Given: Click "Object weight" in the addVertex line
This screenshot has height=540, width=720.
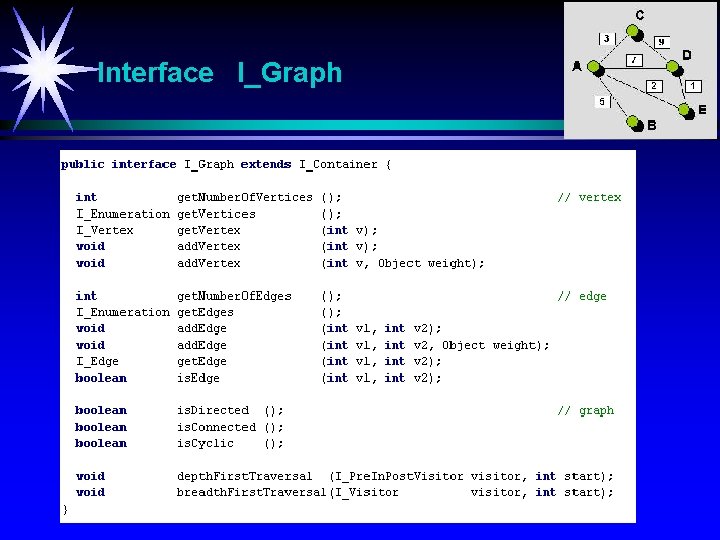Looking at the screenshot, I should click(x=425, y=264).
